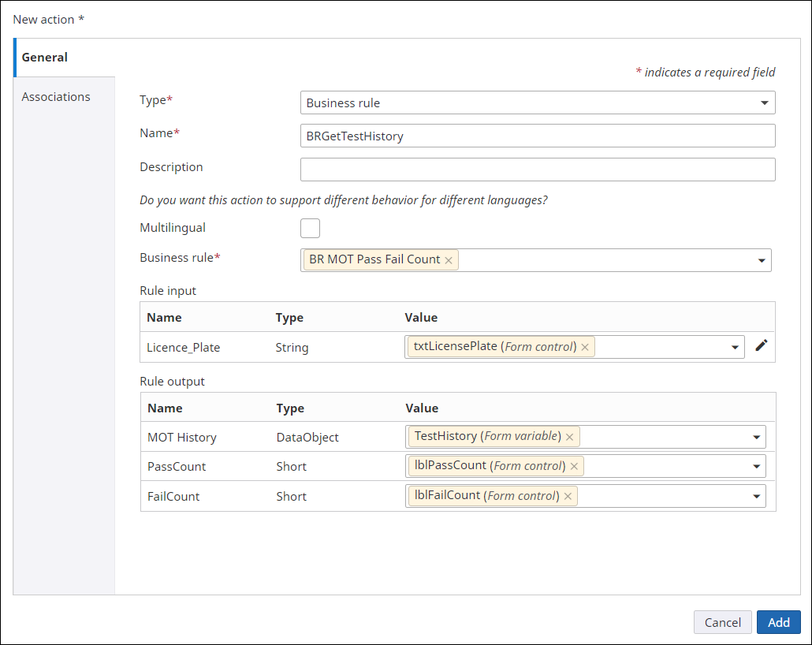Click the Name input field
Viewport: 812px width, 645px height.
tap(537, 136)
